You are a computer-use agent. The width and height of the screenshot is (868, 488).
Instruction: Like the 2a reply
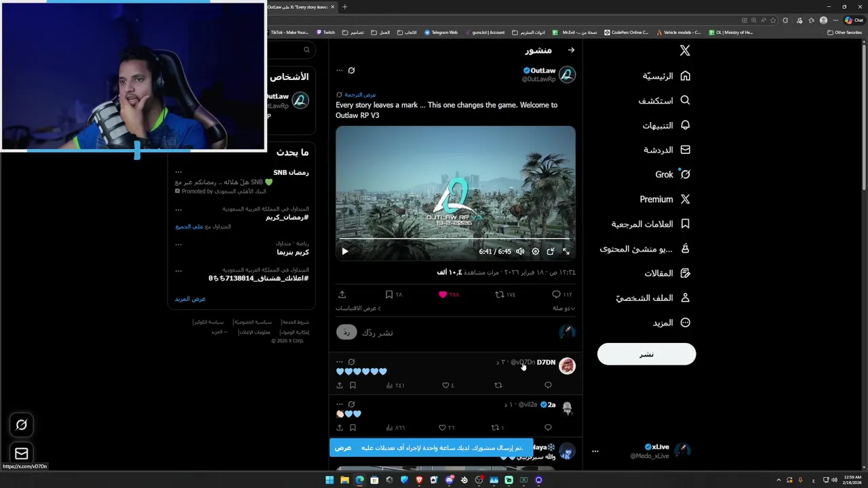pyautogui.click(x=441, y=428)
